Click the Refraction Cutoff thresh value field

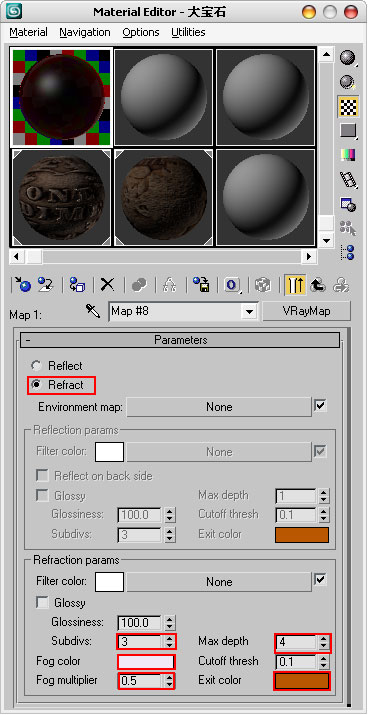coord(296,661)
